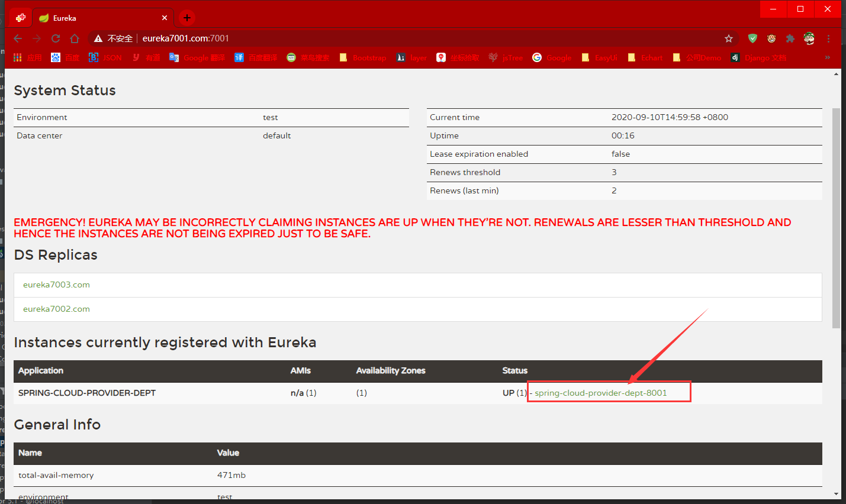Open spring-cloud-provider-dept-8001 instance link
Image resolution: width=846 pixels, height=504 pixels.
coord(600,393)
